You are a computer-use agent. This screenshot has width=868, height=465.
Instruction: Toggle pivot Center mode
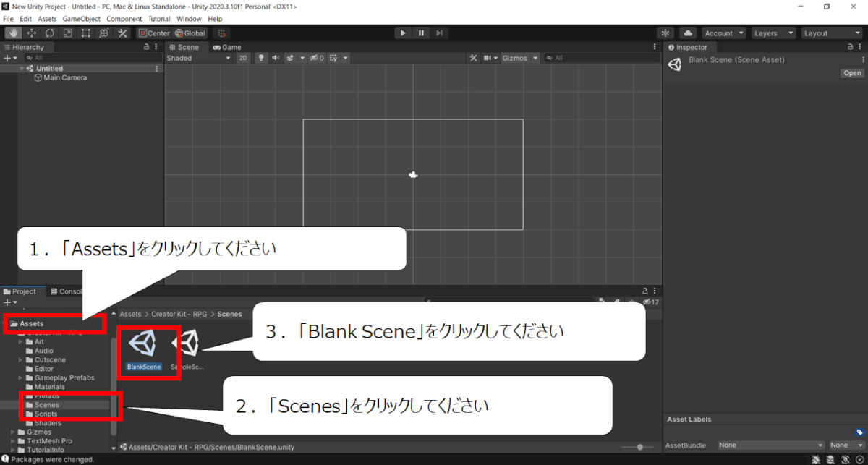pyautogui.click(x=154, y=33)
